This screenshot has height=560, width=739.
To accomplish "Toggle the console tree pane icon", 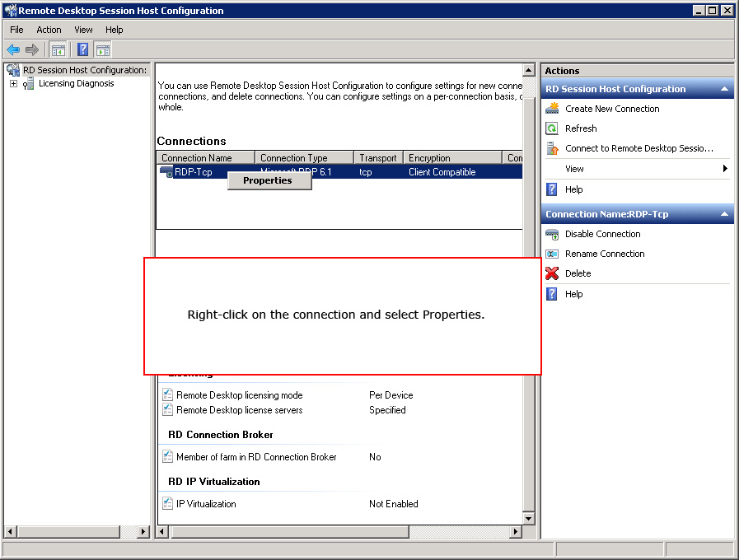I will tap(58, 49).
